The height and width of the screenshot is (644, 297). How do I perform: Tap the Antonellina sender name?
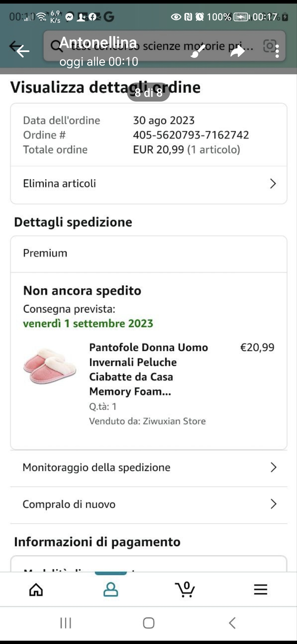point(98,42)
